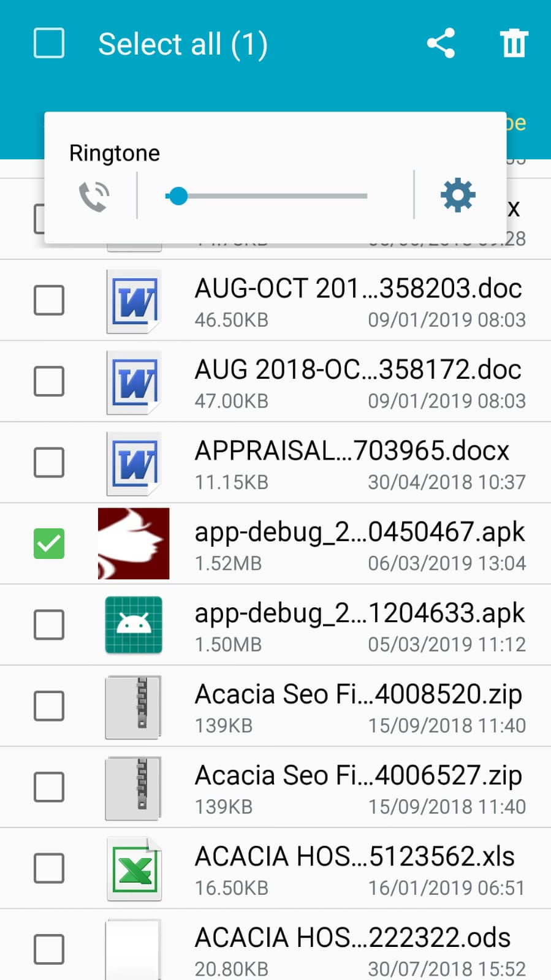Tap the red app-debug 0450467.apk thumbnail
Viewport: 551px width, 980px height.
(134, 544)
